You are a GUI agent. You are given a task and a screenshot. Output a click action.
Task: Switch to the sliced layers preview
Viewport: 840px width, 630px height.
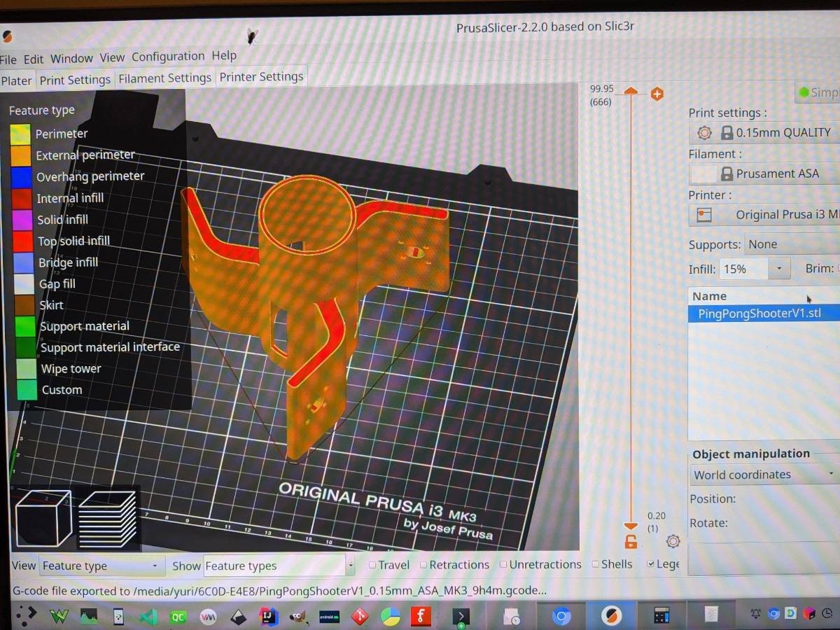pyautogui.click(x=106, y=519)
